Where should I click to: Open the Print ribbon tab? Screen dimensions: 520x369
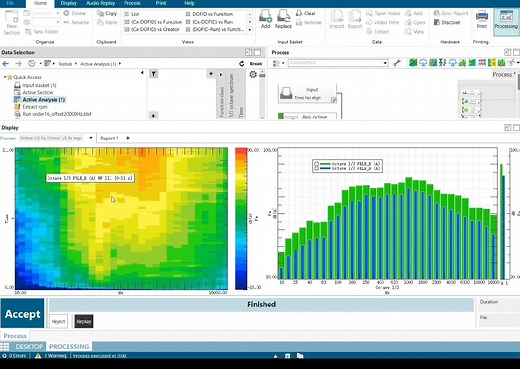(161, 3)
